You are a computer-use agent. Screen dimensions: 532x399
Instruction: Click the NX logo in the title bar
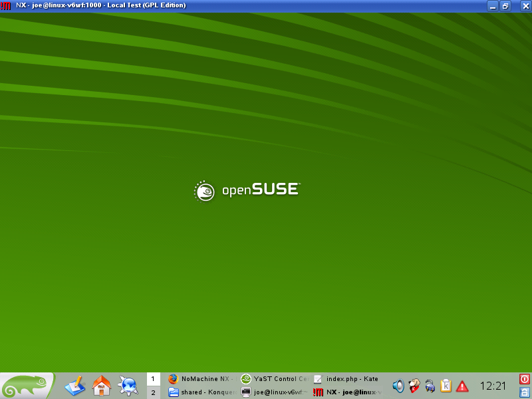[6, 6]
